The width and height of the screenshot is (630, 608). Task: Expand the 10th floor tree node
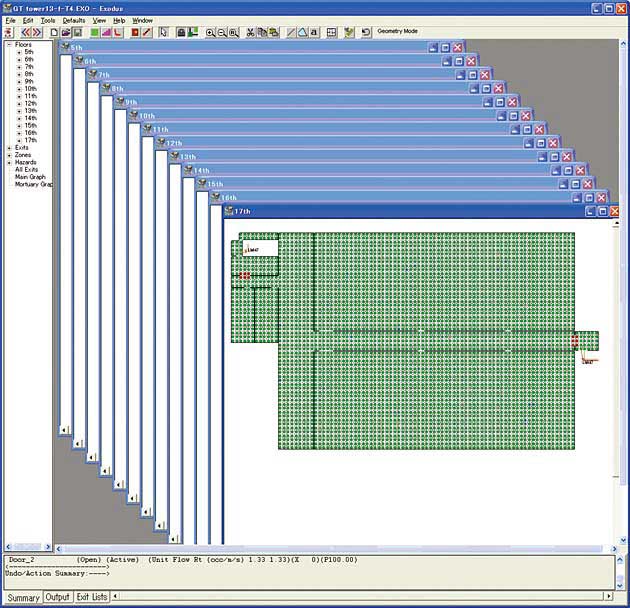coord(19,89)
